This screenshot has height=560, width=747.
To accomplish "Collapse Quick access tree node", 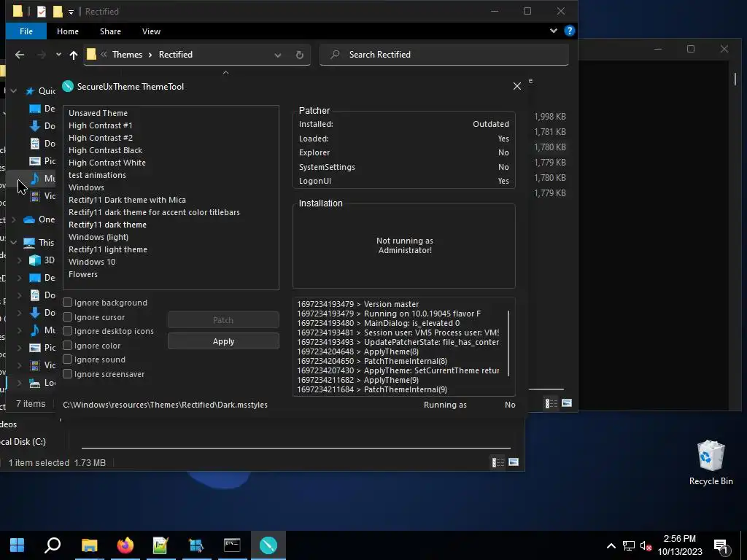I will pos(13,91).
